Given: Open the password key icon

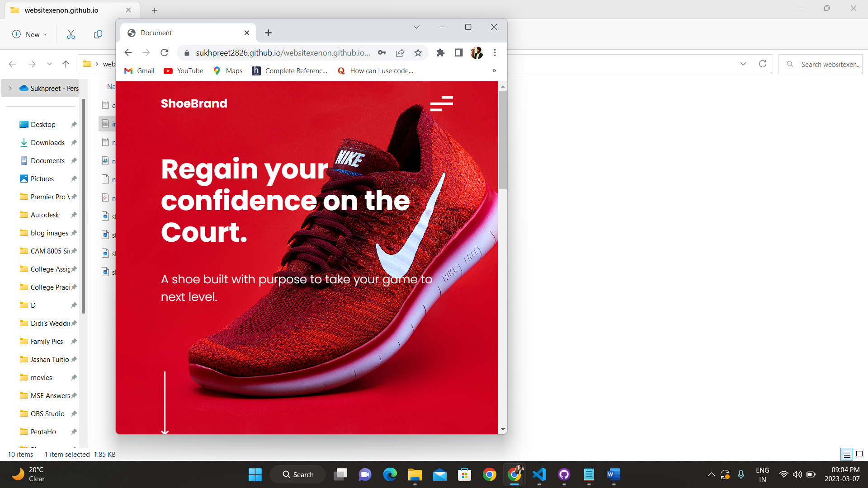Looking at the screenshot, I should 382,53.
